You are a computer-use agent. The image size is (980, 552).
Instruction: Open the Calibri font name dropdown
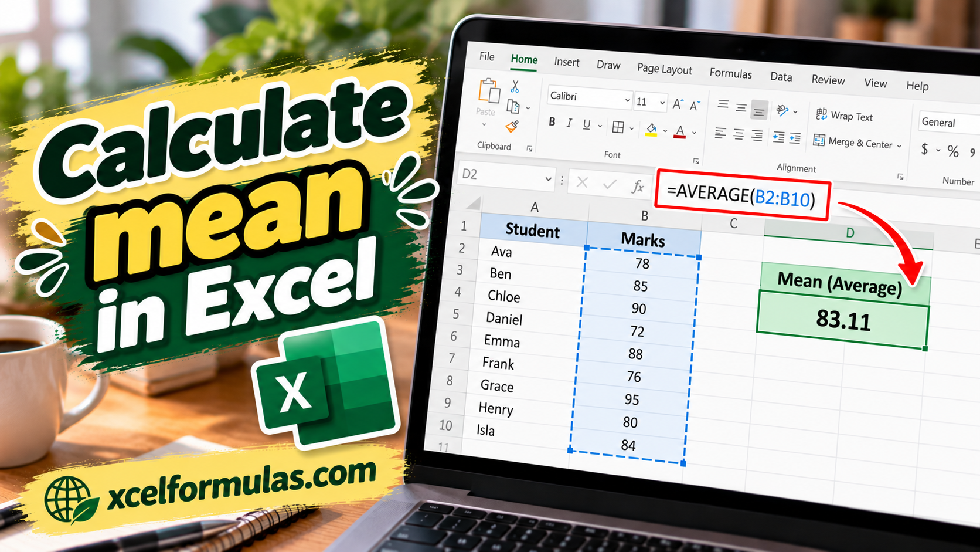[x=627, y=100]
